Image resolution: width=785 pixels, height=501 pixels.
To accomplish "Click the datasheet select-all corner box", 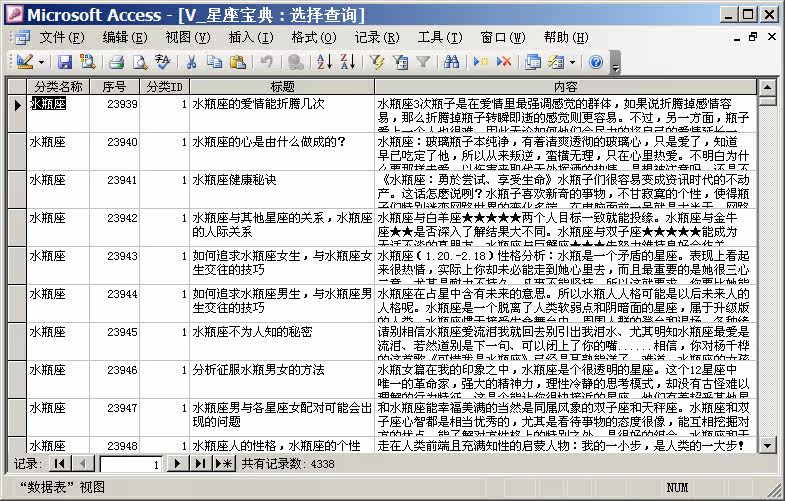I will 17,87.
